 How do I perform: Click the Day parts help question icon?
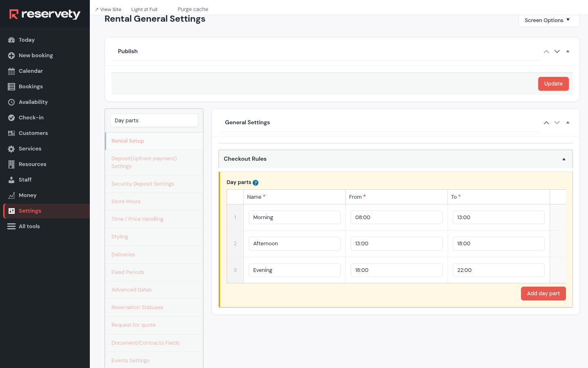point(256,183)
